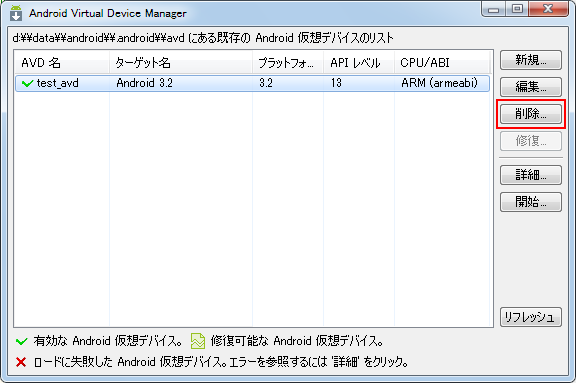Click the disabled 修復... (Repair) button
576x383 pixels.
[x=530, y=141]
